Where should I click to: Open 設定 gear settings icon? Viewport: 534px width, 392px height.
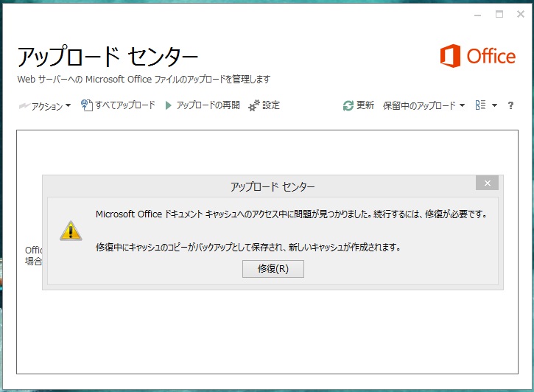tap(253, 105)
